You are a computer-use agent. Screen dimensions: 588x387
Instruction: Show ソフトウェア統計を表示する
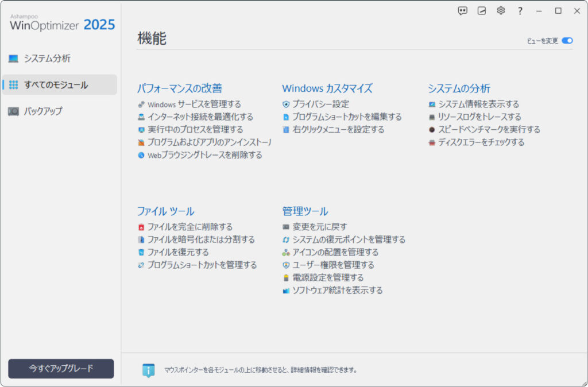(x=338, y=291)
